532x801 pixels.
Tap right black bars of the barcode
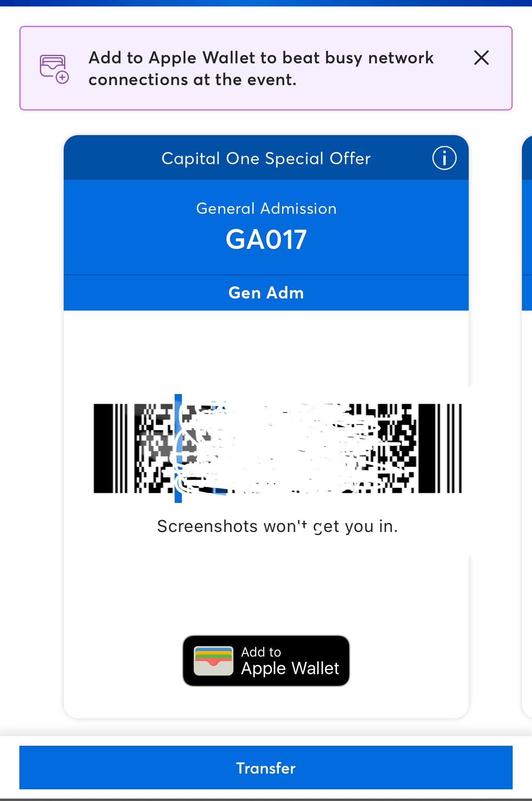[440, 448]
